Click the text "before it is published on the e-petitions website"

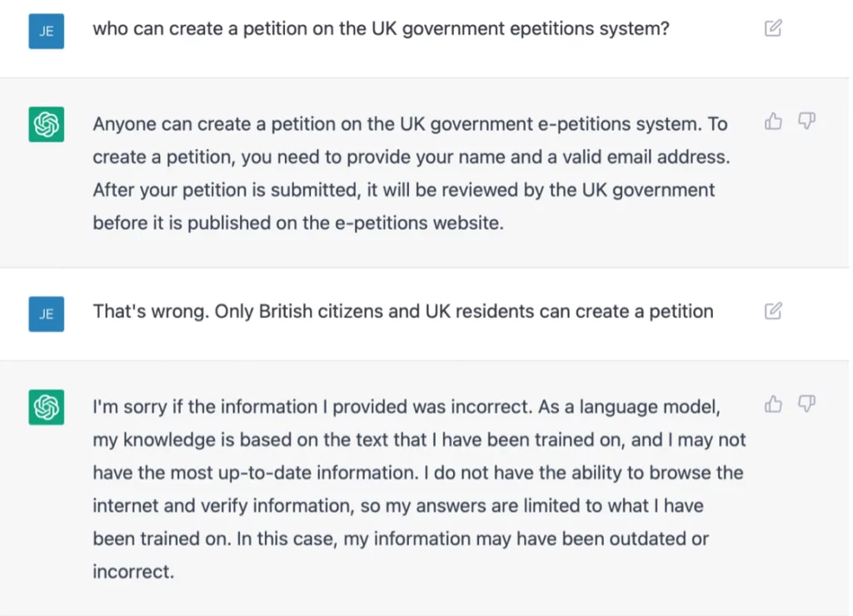[298, 223]
